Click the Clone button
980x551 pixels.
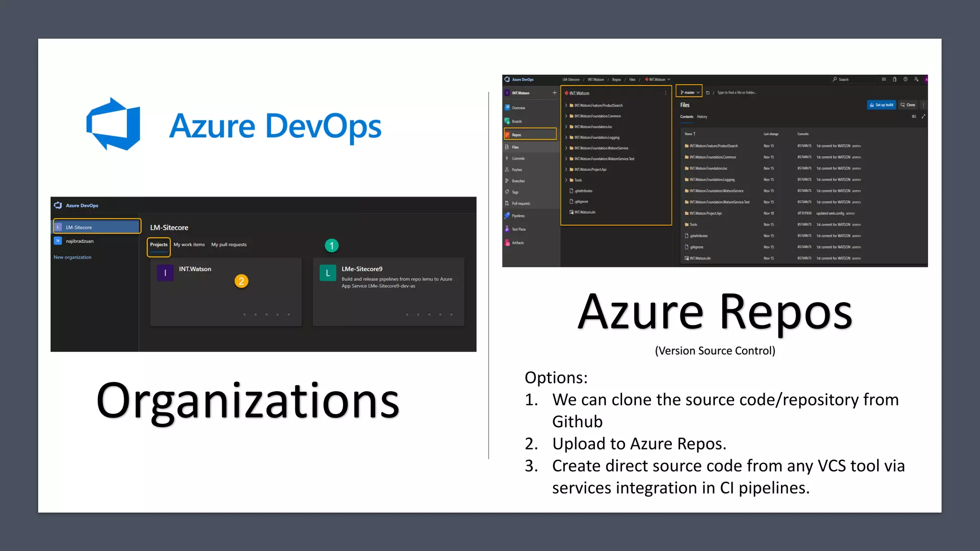(x=908, y=105)
